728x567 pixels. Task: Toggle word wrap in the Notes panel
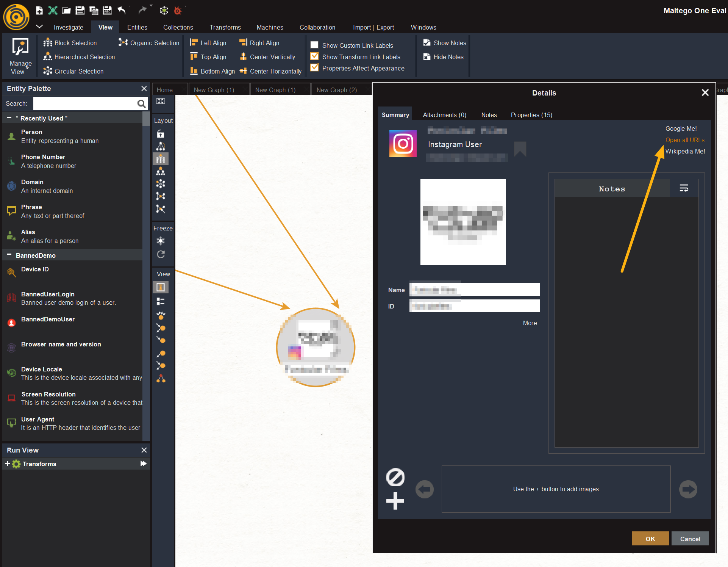point(684,188)
